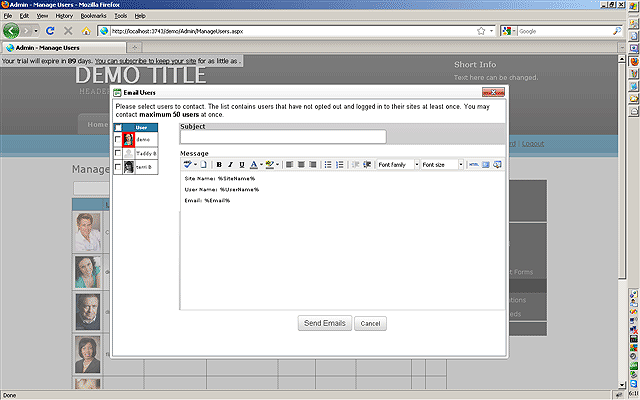Open the Bookmarks menu
This screenshot has width=640, height=400.
[93, 16]
